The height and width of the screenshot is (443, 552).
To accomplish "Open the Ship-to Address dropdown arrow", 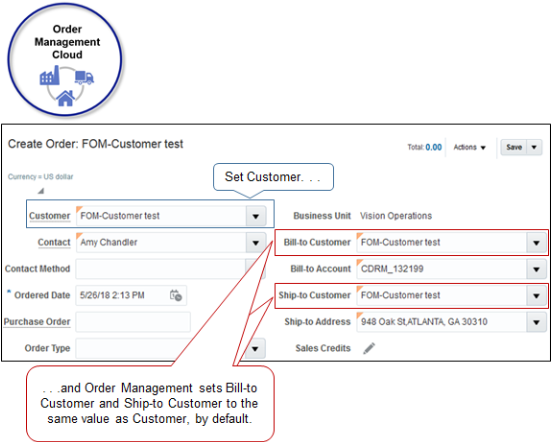I will pos(536,322).
